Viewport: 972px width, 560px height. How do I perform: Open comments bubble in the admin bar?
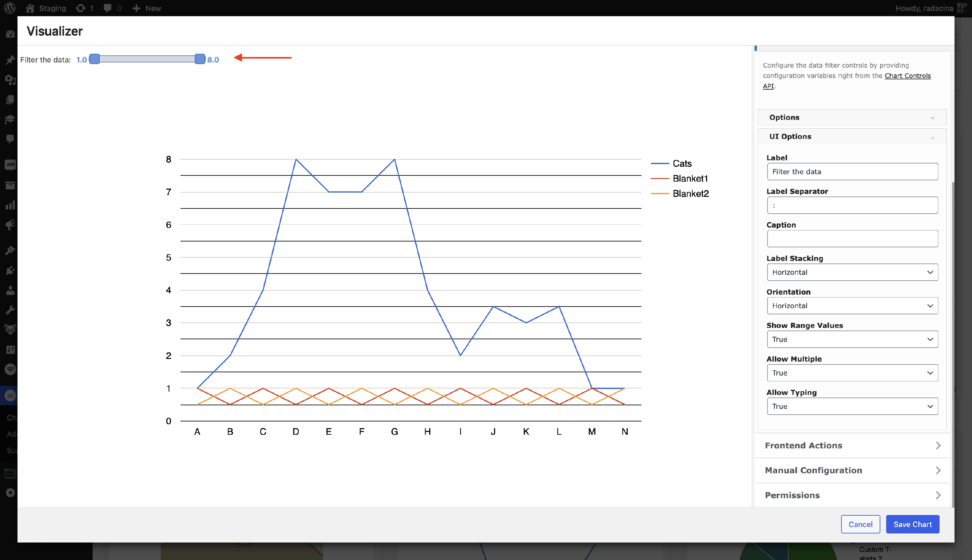click(108, 8)
